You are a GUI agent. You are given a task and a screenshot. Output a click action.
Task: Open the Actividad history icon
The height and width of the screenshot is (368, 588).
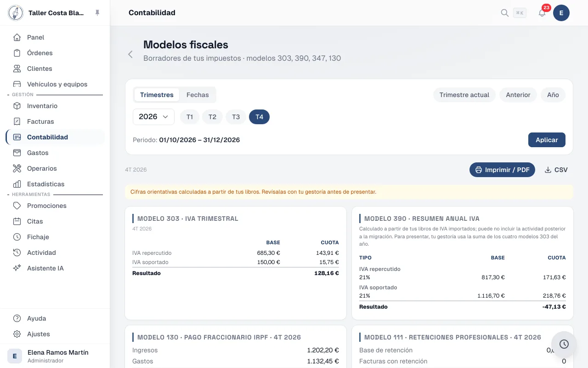click(17, 253)
